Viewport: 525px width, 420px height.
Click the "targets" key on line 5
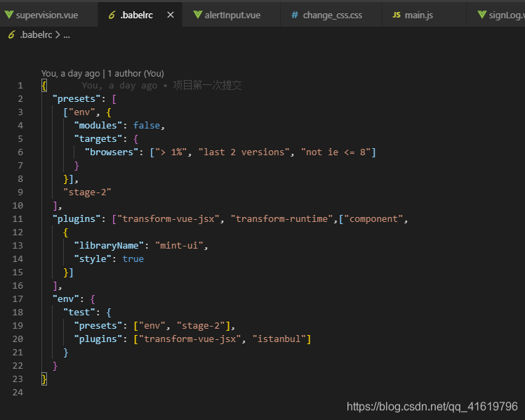point(98,139)
